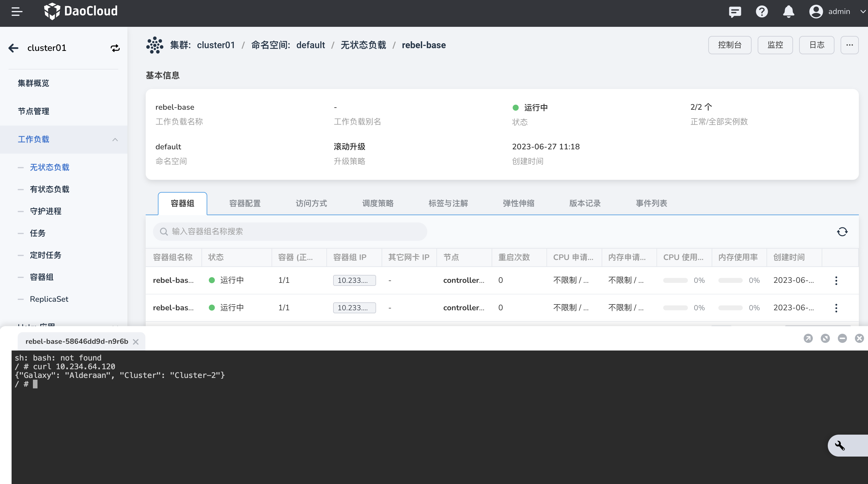Viewport: 868px width, 484px height.
Task: Click the 控制台 button
Action: (x=730, y=45)
